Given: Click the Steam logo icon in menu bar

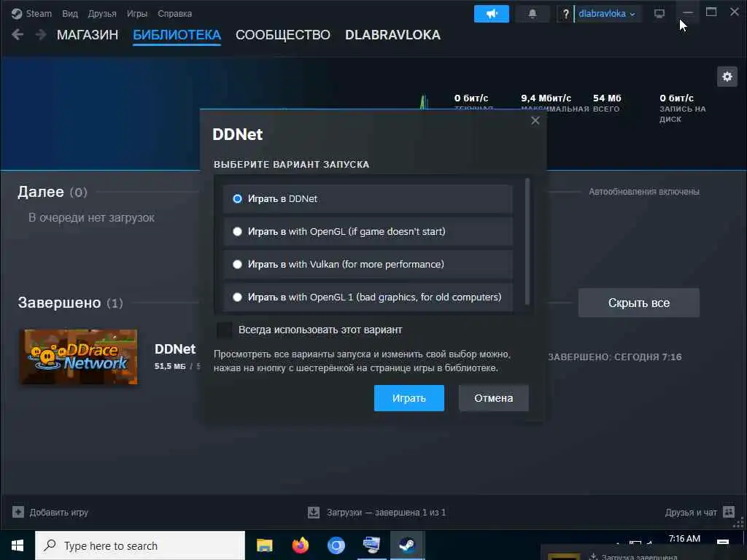Looking at the screenshot, I should [17, 13].
